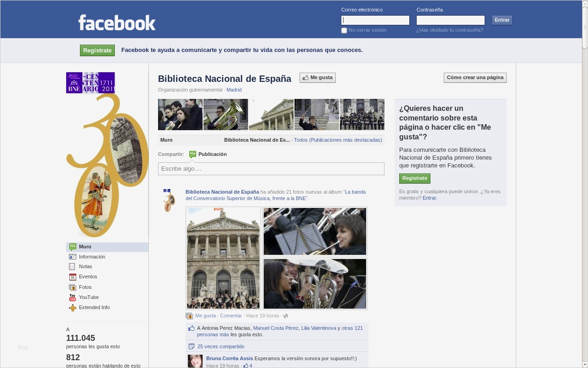Open the Fotos icon in sidebar
588x368 pixels.
[x=73, y=287]
